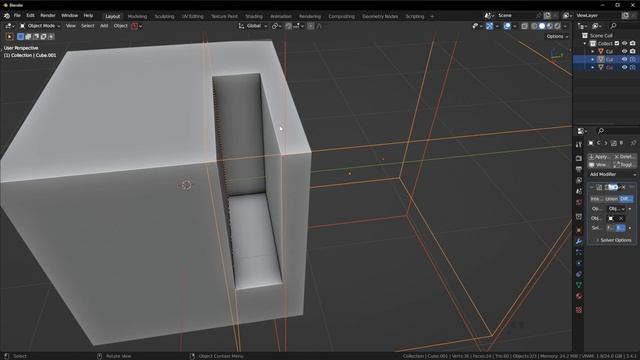Choose the Intersect selection mode icon
The width and height of the screenshot is (640, 360).
coord(51,37)
